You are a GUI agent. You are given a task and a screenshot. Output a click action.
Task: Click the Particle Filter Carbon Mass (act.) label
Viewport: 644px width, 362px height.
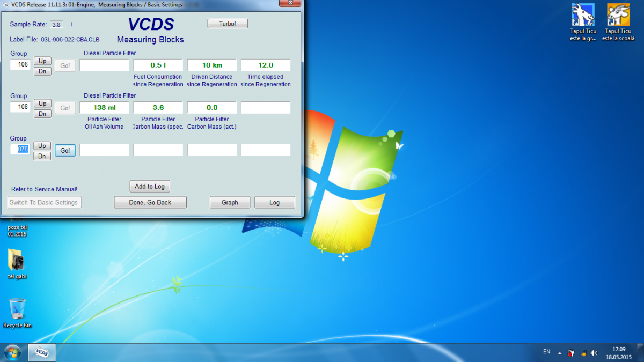[x=212, y=123]
